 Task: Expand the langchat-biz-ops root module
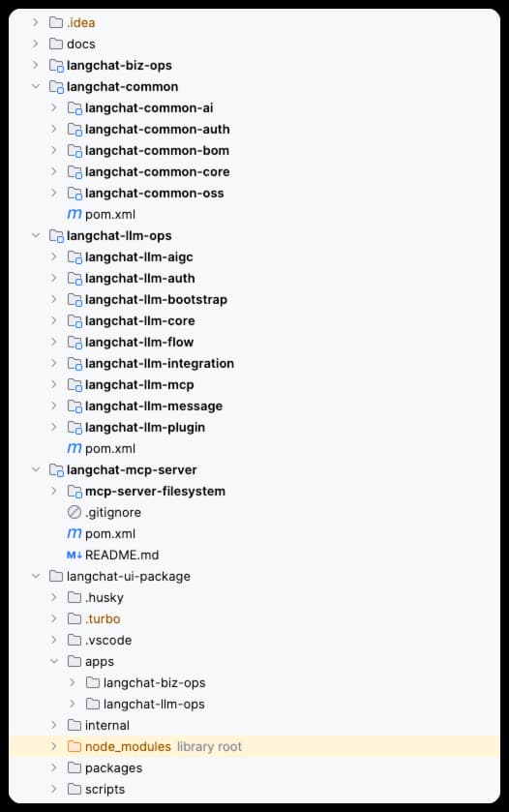[x=36, y=65]
